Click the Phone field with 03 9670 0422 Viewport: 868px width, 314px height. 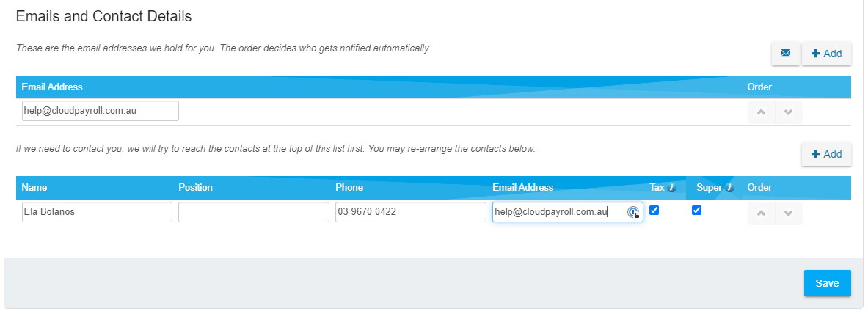[411, 212]
